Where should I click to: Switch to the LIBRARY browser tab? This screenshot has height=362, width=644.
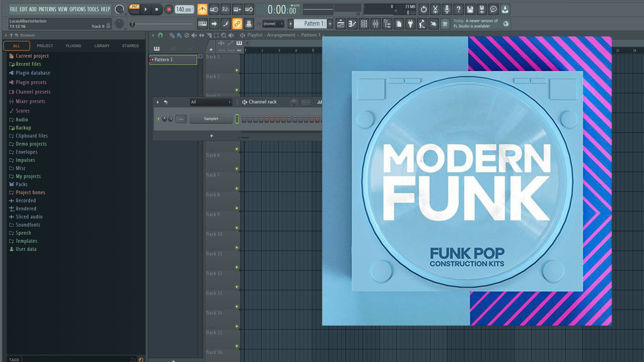(x=102, y=46)
